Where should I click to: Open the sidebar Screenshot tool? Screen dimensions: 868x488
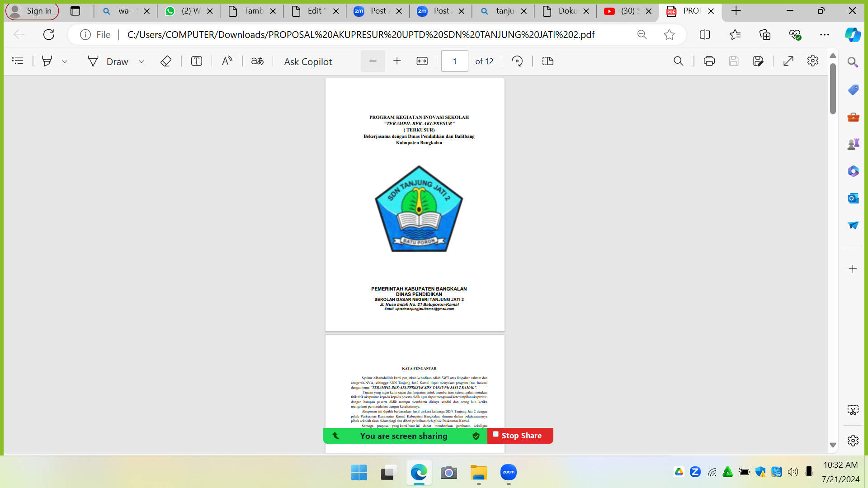tap(853, 410)
